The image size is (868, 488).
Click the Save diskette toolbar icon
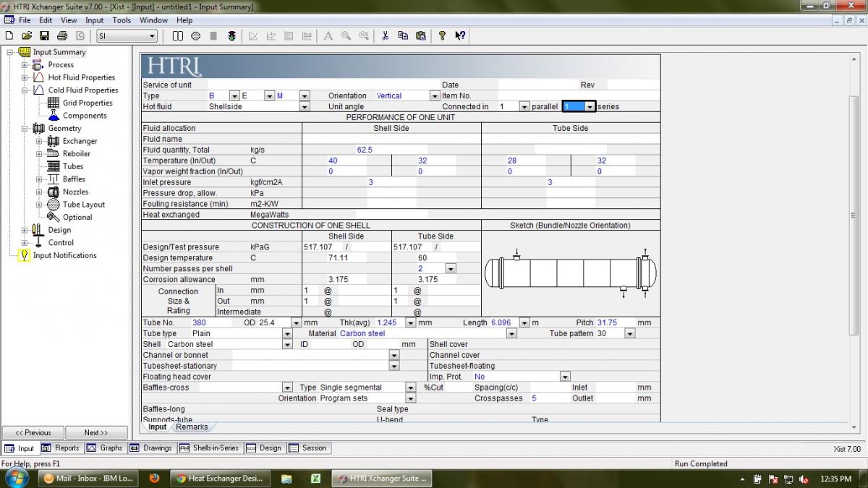tap(44, 35)
